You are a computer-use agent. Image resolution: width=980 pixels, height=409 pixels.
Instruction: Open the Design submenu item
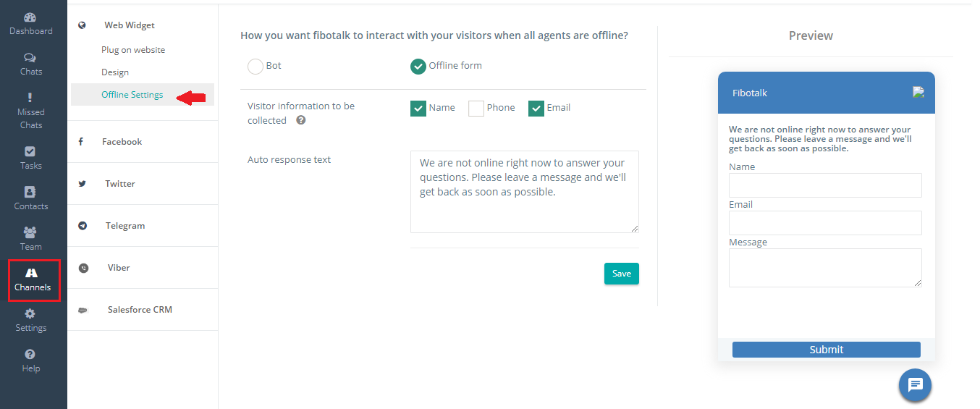click(115, 72)
